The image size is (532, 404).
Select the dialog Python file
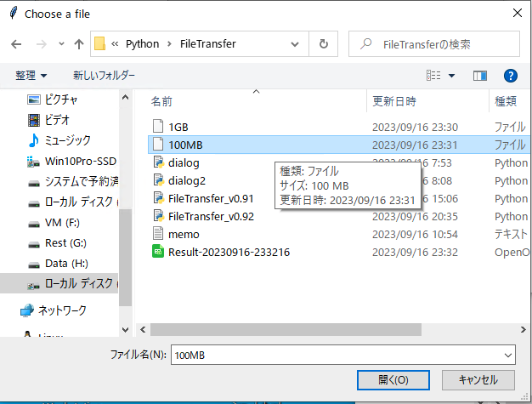[x=184, y=163]
